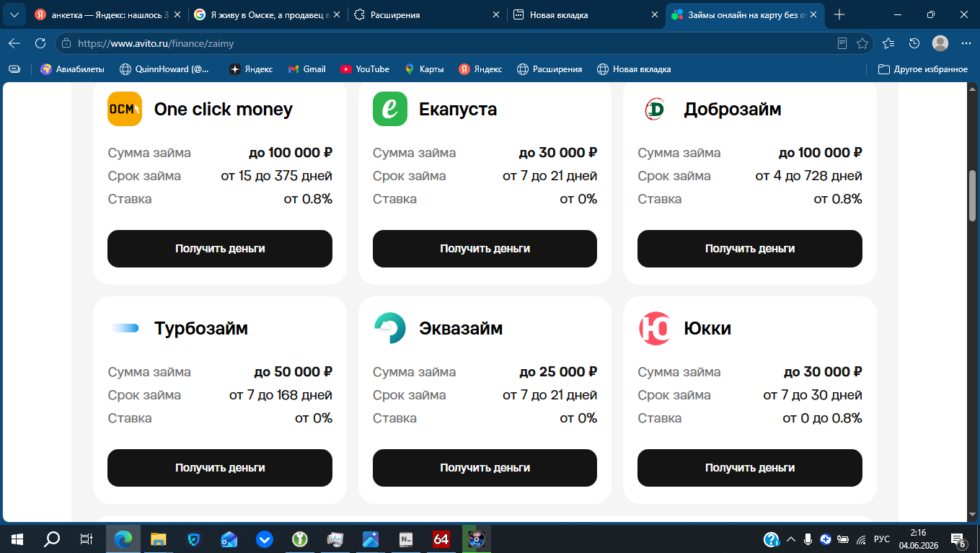Open reader mode icon in address bar
980x553 pixels.
click(842, 43)
